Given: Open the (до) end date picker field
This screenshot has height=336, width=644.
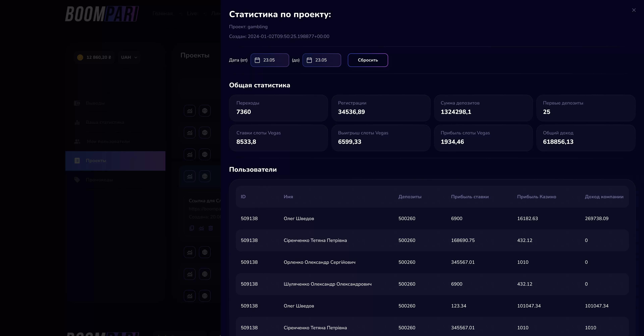Looking at the screenshot, I should [322, 60].
